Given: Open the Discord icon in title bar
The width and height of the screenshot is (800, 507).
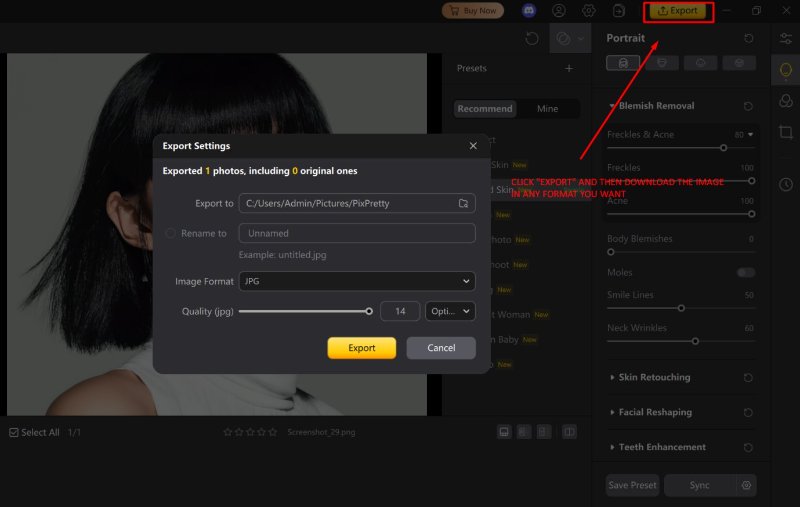Looking at the screenshot, I should (x=529, y=11).
